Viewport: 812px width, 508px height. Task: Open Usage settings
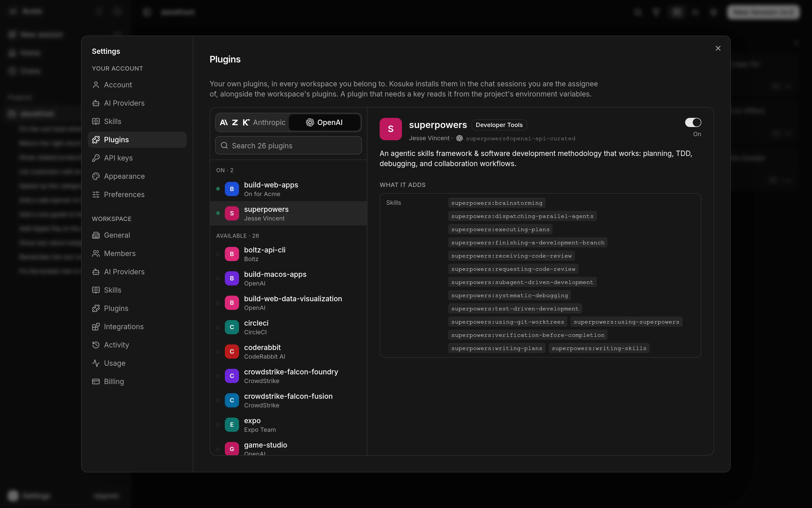pyautogui.click(x=137, y=363)
